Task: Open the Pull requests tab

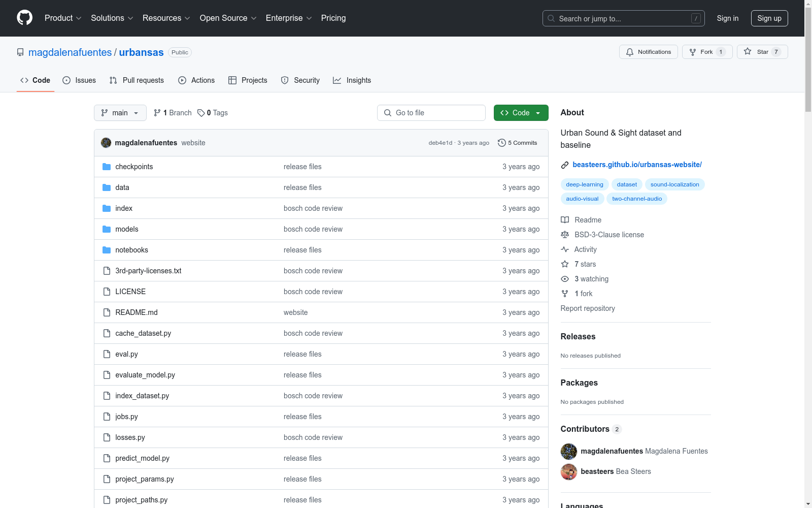Action: (137, 80)
